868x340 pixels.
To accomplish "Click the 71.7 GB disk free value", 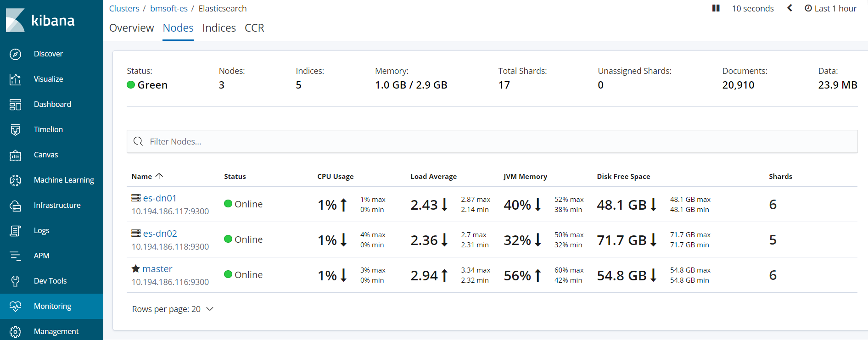I will (x=622, y=240).
